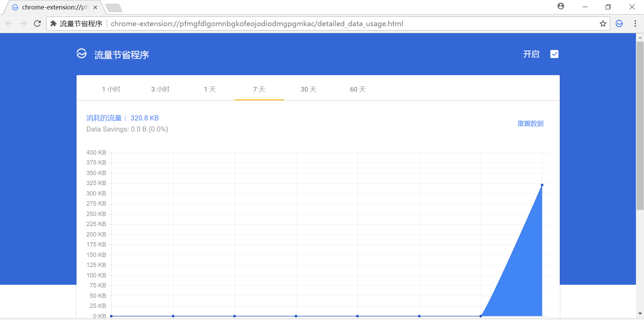
Task: Click the chart's peak data point
Action: [x=542, y=185]
